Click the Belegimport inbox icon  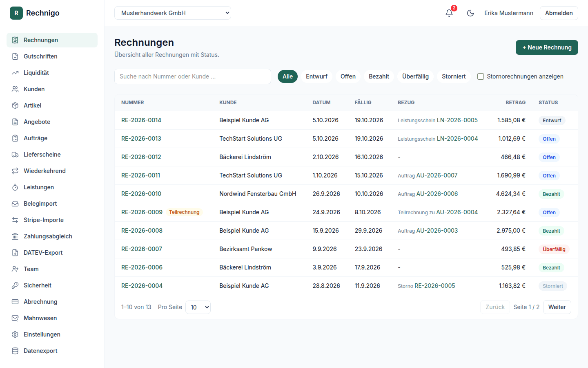pyautogui.click(x=15, y=204)
